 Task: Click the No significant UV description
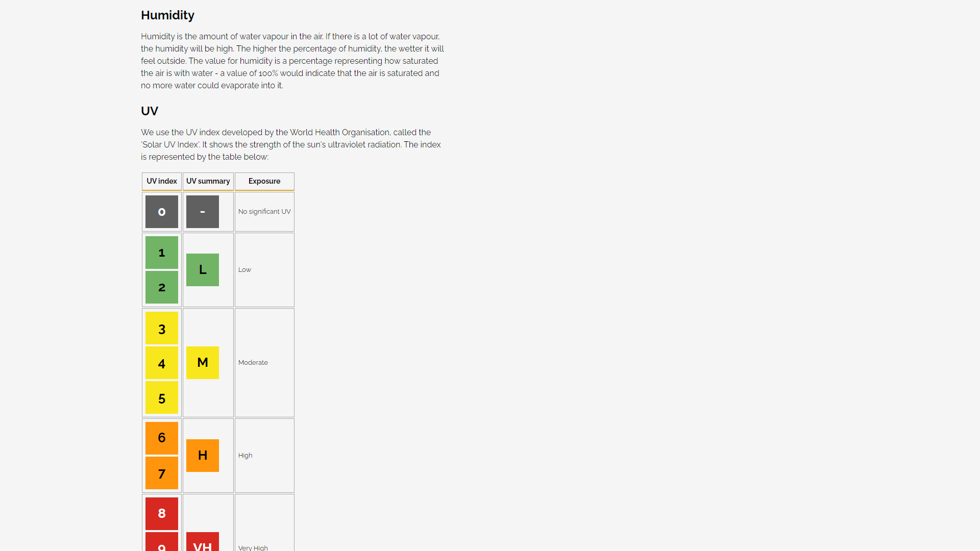point(264,211)
